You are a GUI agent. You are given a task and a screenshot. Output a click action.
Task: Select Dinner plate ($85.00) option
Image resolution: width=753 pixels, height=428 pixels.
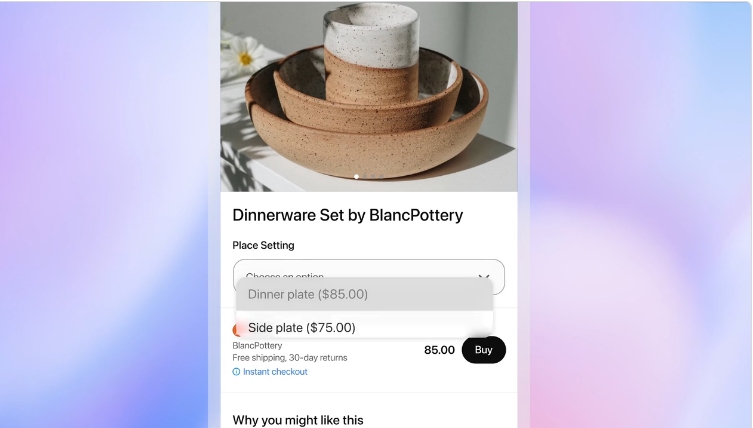[364, 294]
